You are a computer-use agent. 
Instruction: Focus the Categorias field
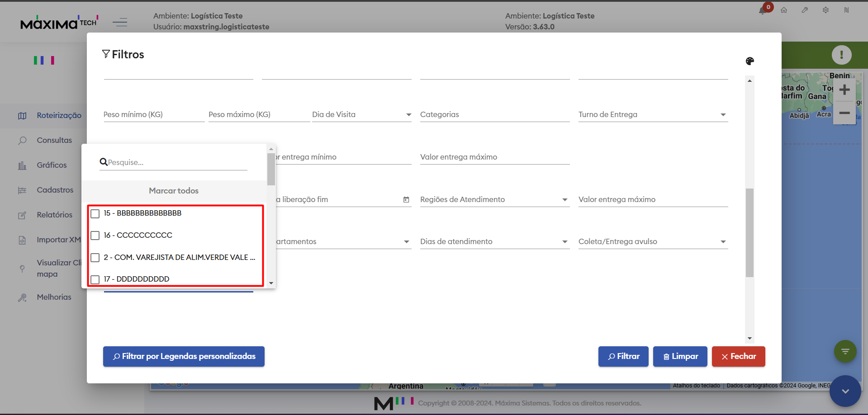click(x=495, y=115)
